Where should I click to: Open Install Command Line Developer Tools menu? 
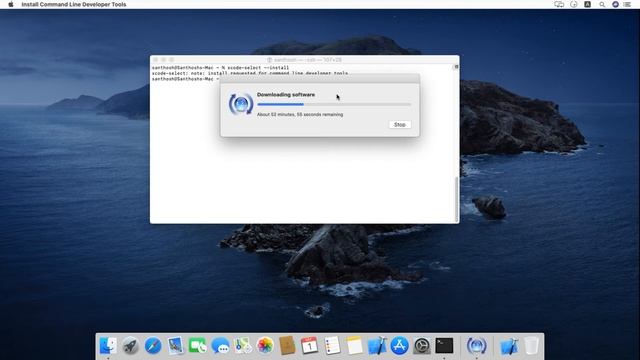point(74,4)
